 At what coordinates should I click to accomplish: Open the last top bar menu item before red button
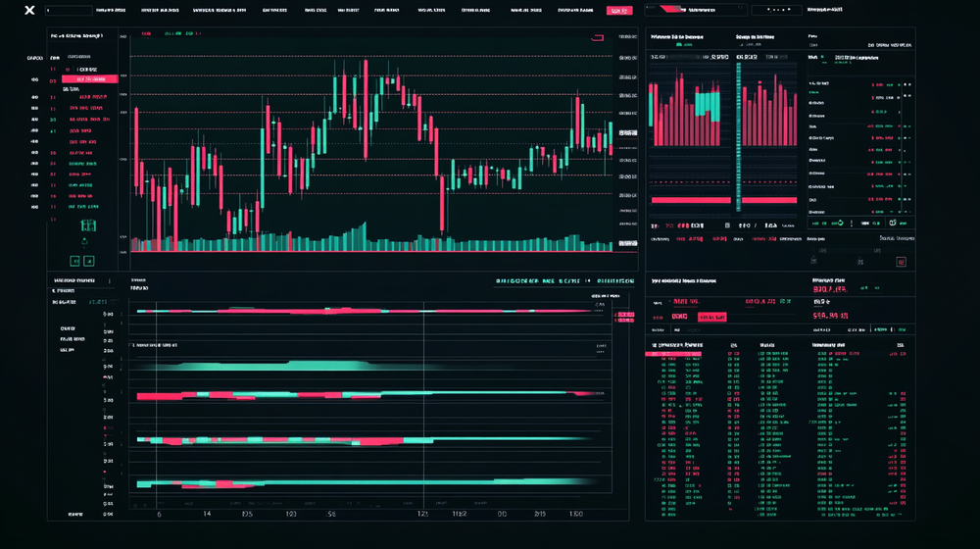575,10
